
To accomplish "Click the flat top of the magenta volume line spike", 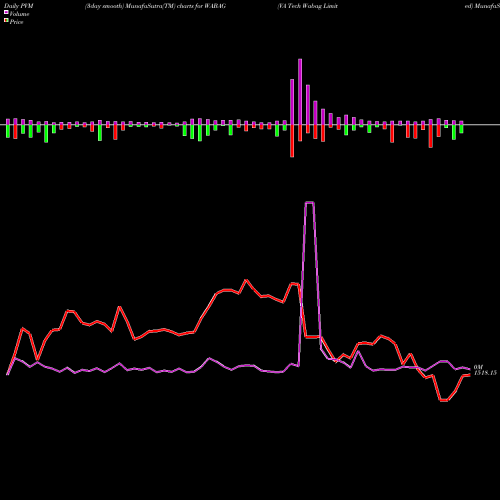I will point(309,202).
